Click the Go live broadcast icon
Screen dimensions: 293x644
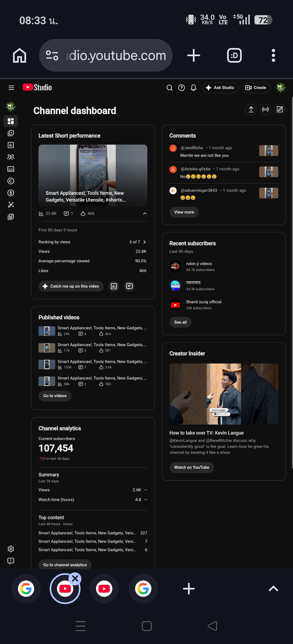(266, 109)
